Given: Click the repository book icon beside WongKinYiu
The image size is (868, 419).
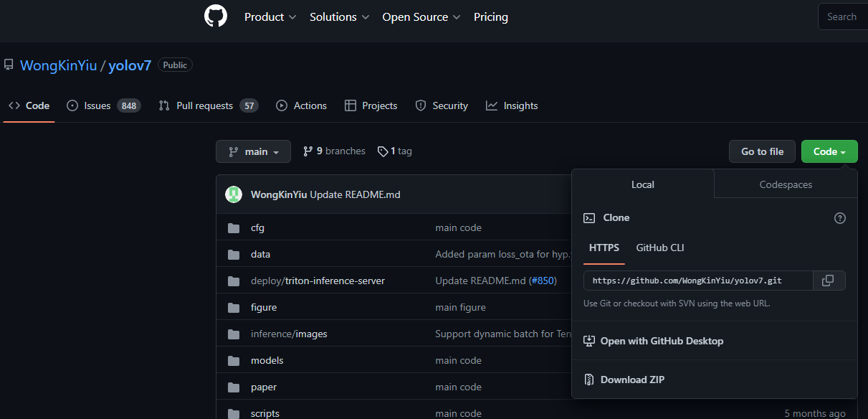Looking at the screenshot, I should click(x=9, y=65).
